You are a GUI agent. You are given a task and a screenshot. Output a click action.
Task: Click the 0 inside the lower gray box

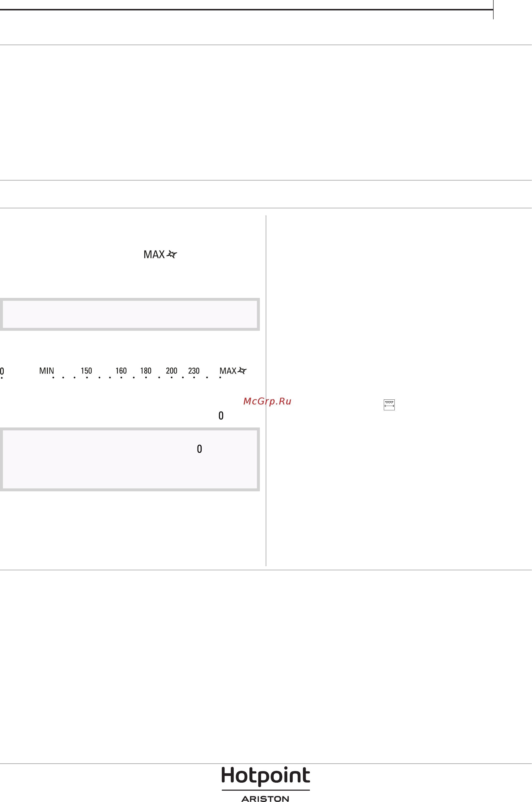point(199,449)
